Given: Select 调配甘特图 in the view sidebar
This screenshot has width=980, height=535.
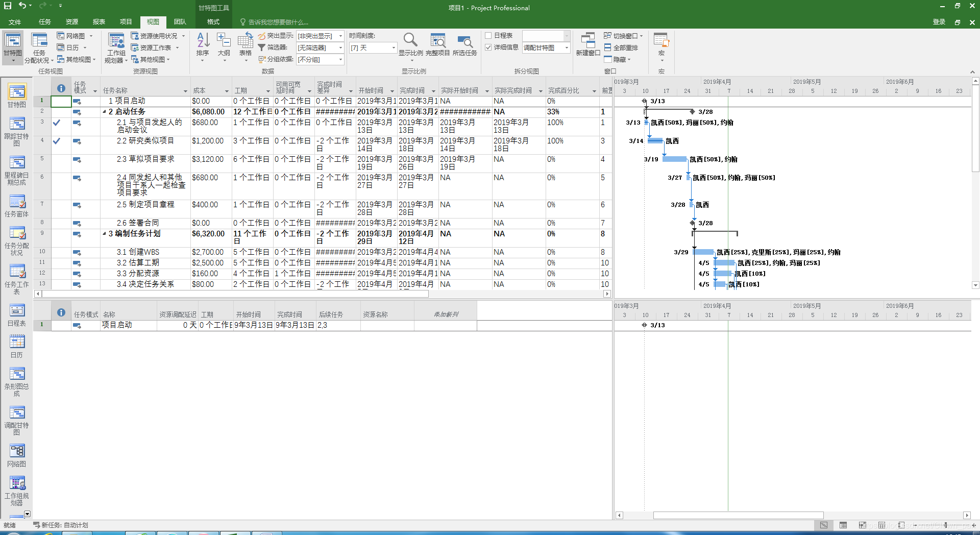Looking at the screenshot, I should [x=17, y=421].
